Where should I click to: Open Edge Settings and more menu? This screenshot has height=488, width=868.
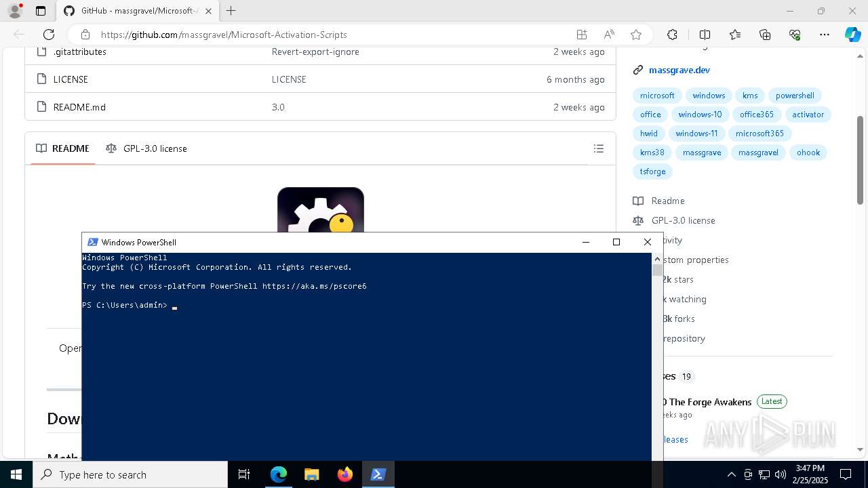(x=825, y=35)
